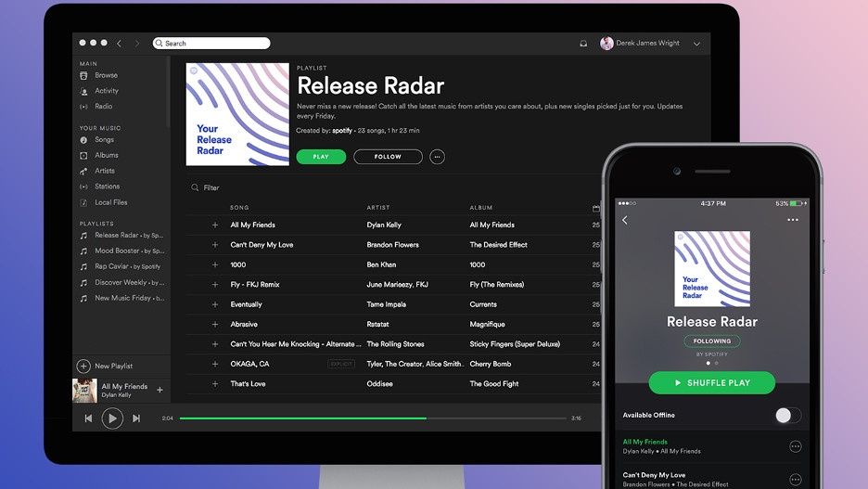
Task: Tap the FOLLOWING button on the phone
Action: click(712, 341)
